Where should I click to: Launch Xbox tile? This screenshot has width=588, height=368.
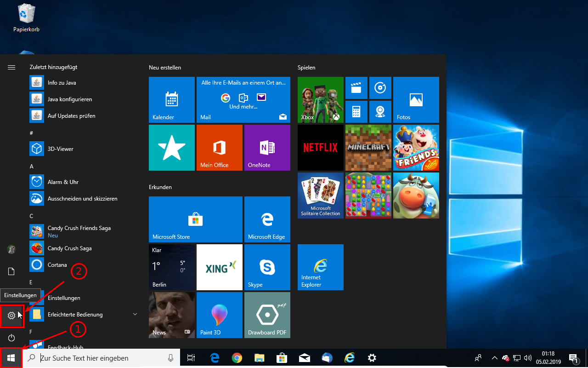click(x=320, y=100)
